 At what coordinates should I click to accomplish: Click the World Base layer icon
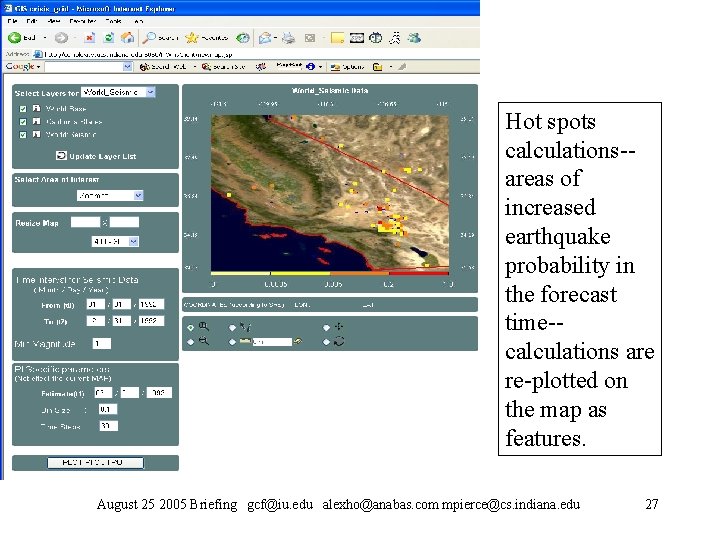click(x=36, y=108)
